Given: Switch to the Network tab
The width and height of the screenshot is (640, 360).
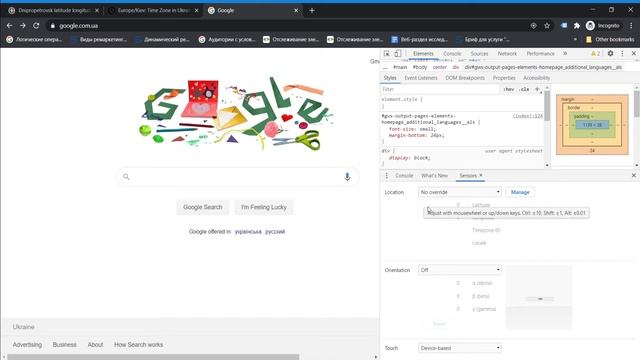Looking at the screenshot, I should pos(507,53).
